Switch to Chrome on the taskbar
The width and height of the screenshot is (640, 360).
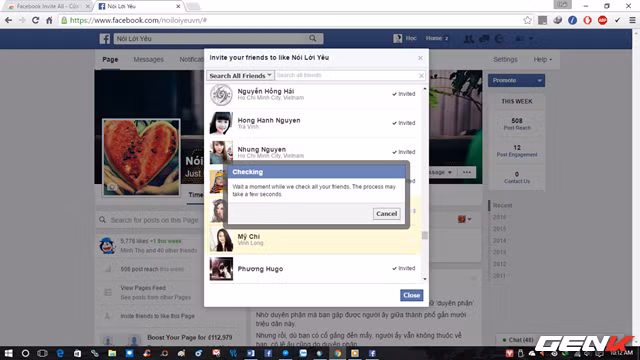(338, 353)
